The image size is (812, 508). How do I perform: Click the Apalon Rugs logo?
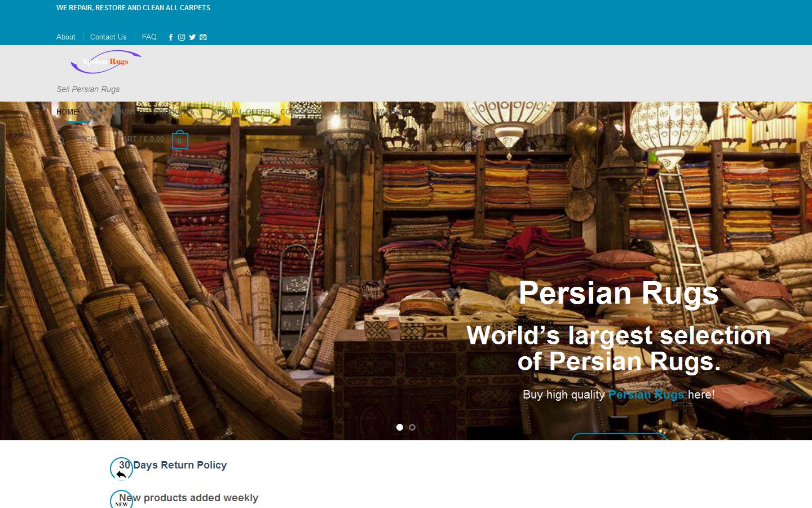pyautogui.click(x=106, y=62)
